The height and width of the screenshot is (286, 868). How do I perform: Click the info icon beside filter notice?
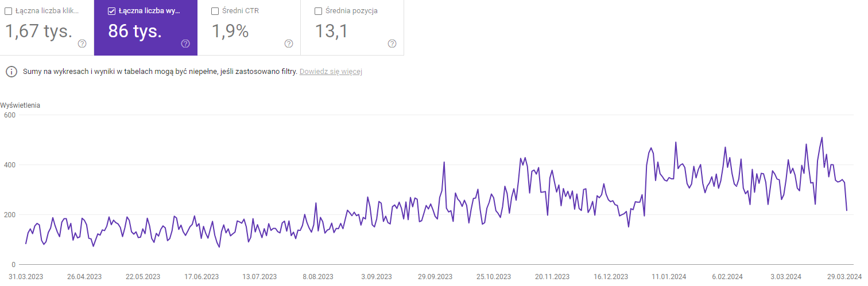coord(11,72)
